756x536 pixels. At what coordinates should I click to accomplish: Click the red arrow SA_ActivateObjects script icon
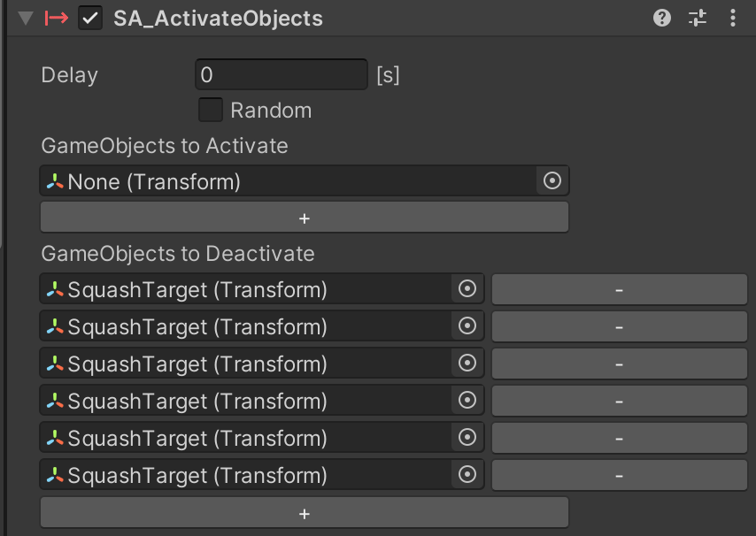pos(57,18)
